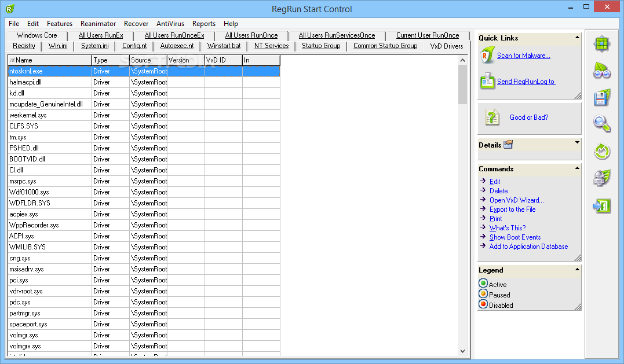Open the File menu
The image size is (624, 364).
point(14,24)
